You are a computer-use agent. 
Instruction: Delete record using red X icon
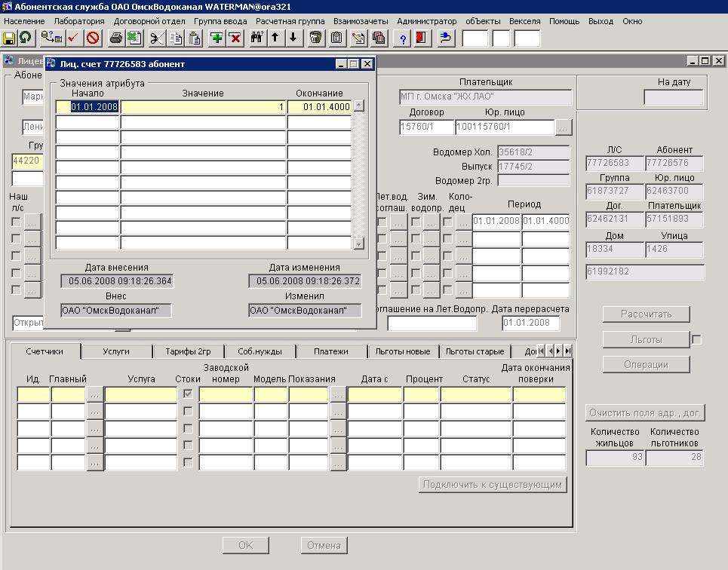235,38
